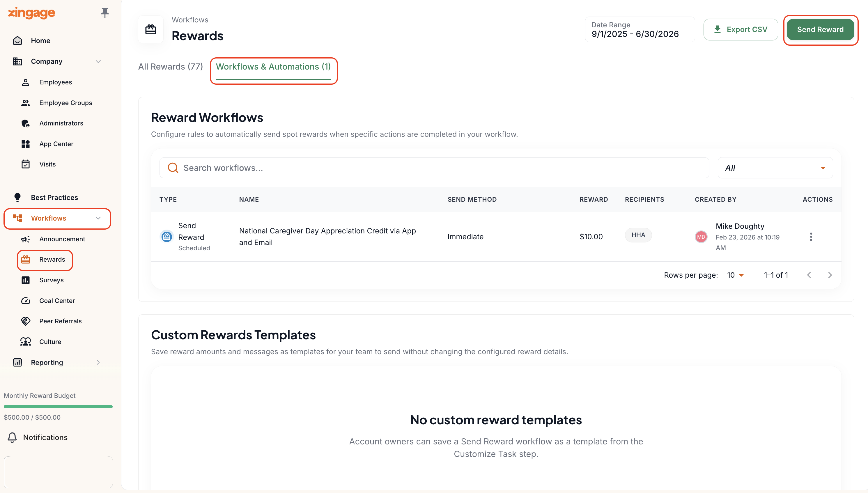
Task: Click the Announcement megaphone icon
Action: click(26, 239)
